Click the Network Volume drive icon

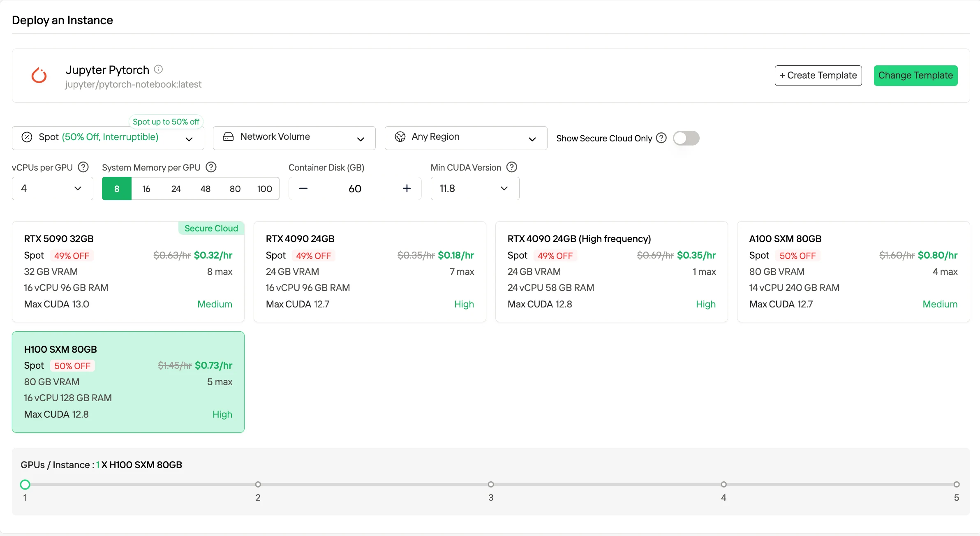(228, 137)
